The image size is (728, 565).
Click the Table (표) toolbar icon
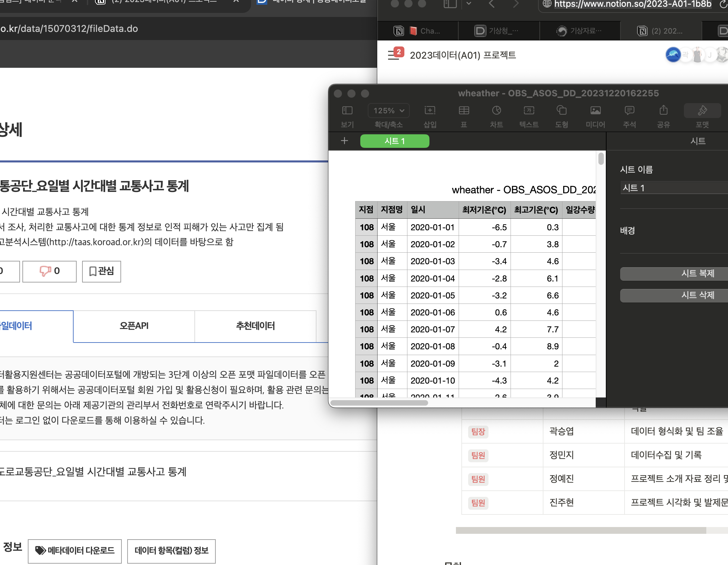coord(464,111)
